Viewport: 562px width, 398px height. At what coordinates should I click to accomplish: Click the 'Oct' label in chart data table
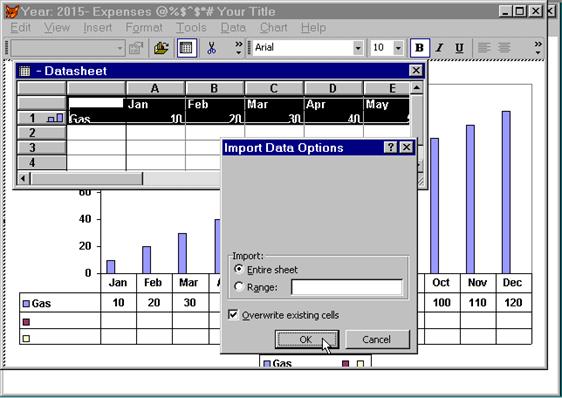(x=441, y=283)
